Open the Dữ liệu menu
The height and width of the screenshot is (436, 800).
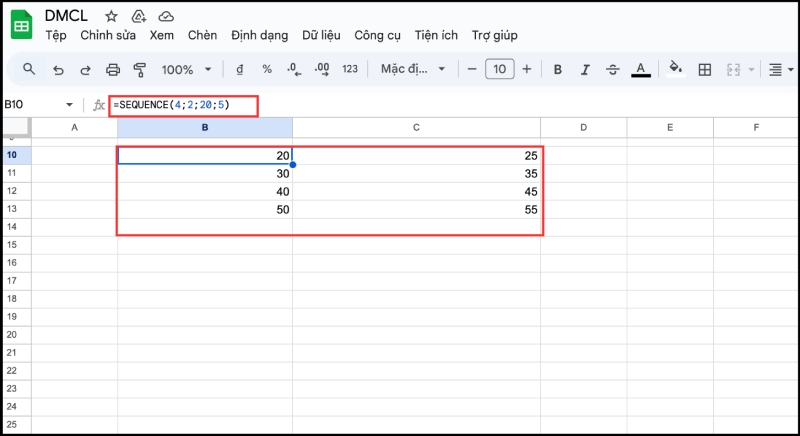[x=321, y=35]
